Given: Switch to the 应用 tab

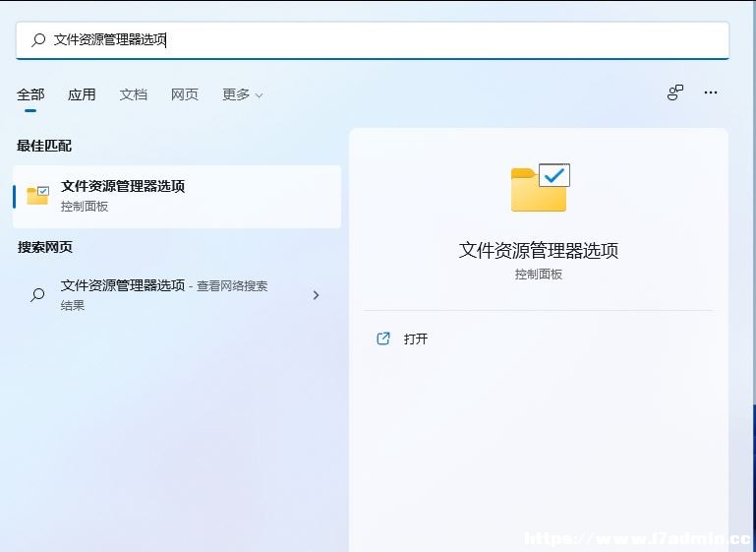Looking at the screenshot, I should (82, 94).
